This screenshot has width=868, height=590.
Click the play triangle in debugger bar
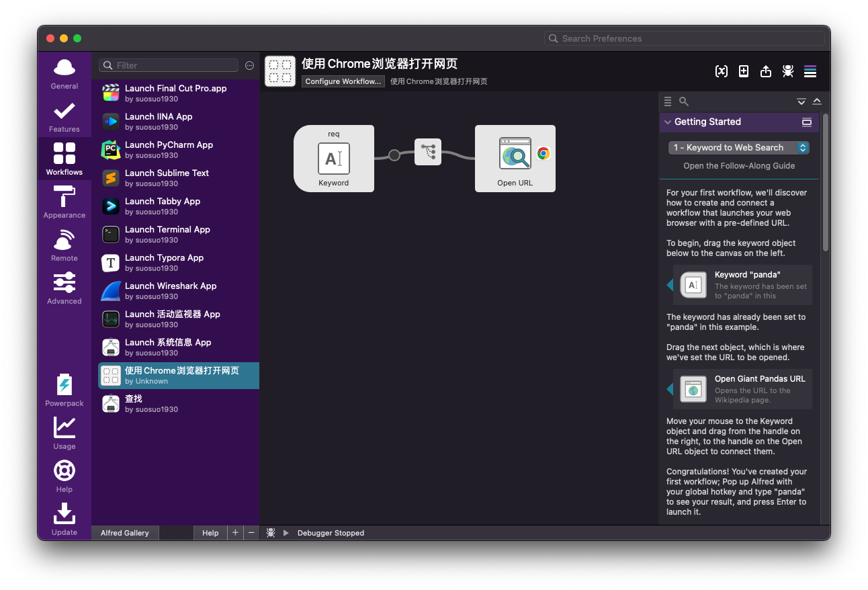click(x=286, y=533)
